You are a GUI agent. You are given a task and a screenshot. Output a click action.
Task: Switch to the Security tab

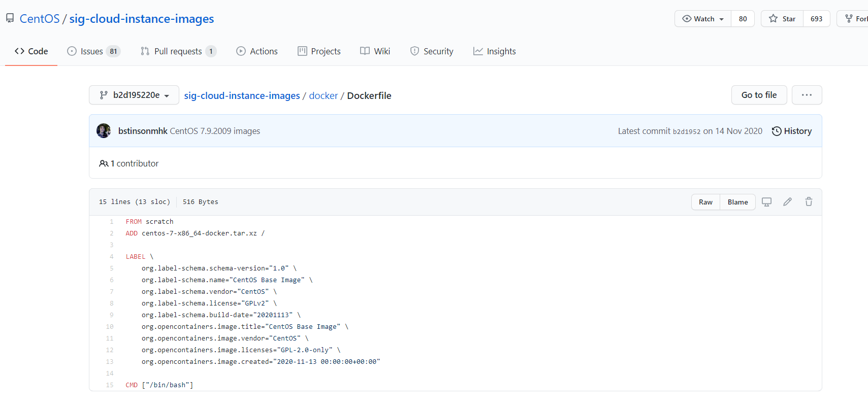[432, 51]
